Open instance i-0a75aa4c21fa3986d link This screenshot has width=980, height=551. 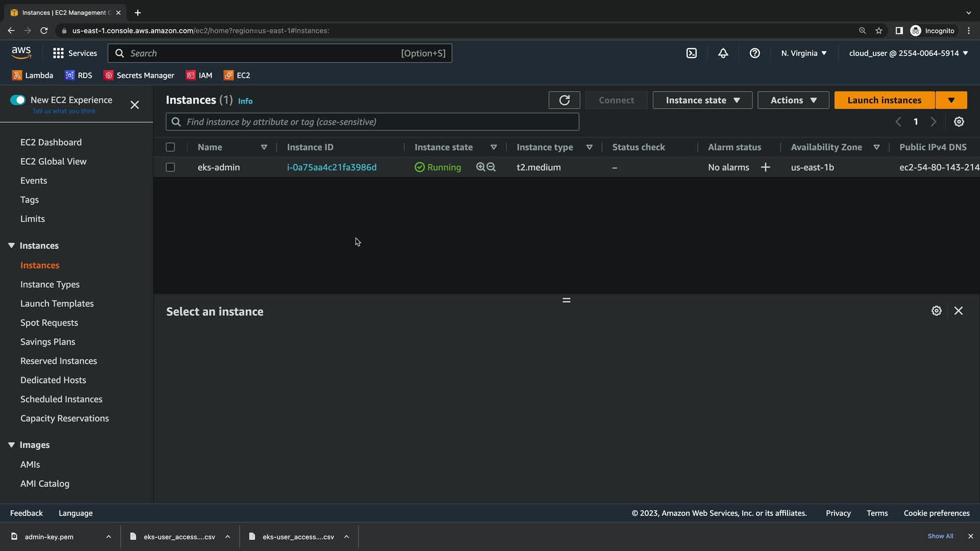pos(332,167)
